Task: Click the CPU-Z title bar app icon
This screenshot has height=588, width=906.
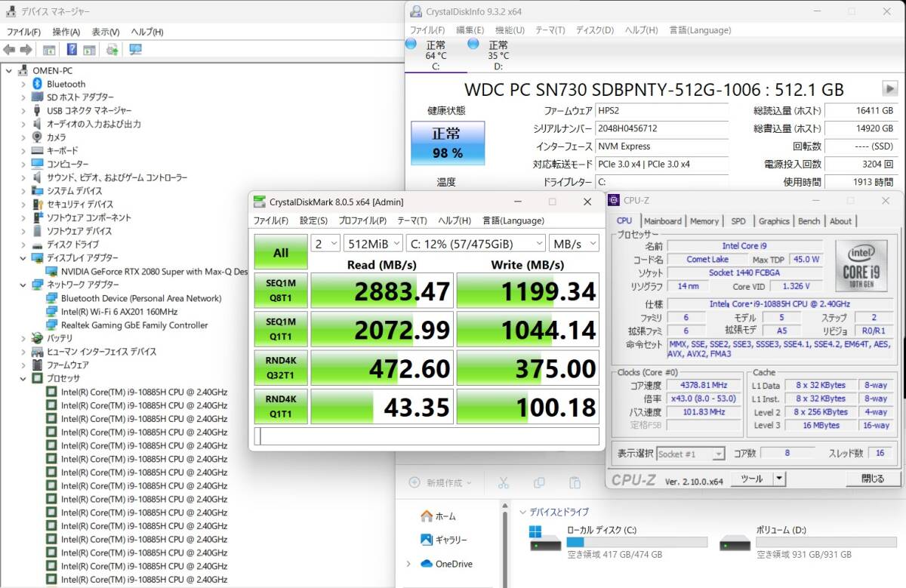Action: click(615, 201)
